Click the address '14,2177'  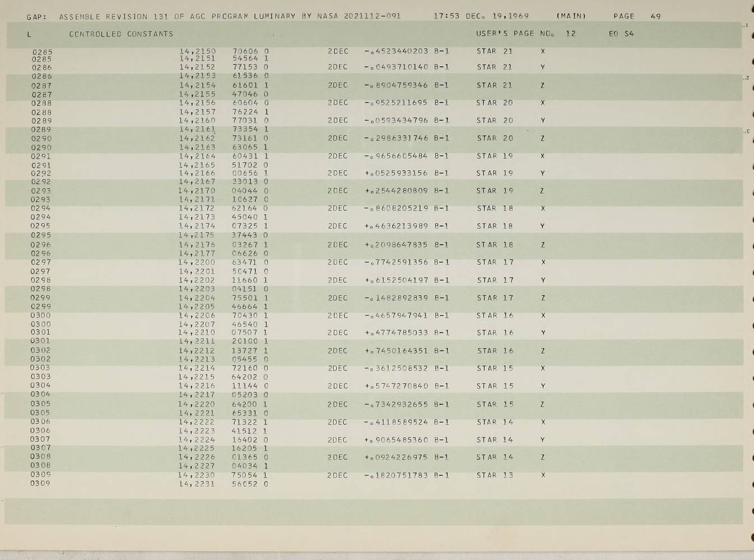tap(197, 253)
